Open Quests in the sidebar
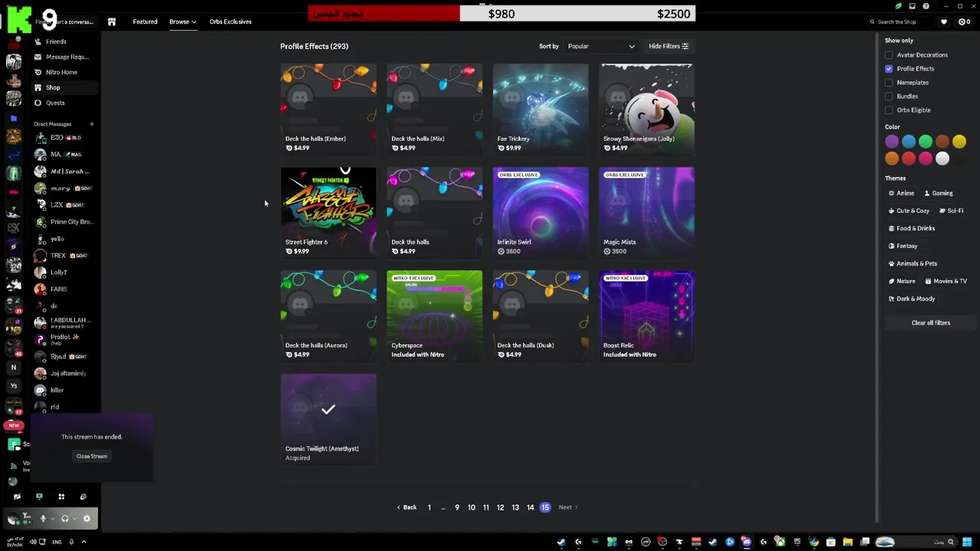This screenshot has height=551, width=980. [55, 103]
